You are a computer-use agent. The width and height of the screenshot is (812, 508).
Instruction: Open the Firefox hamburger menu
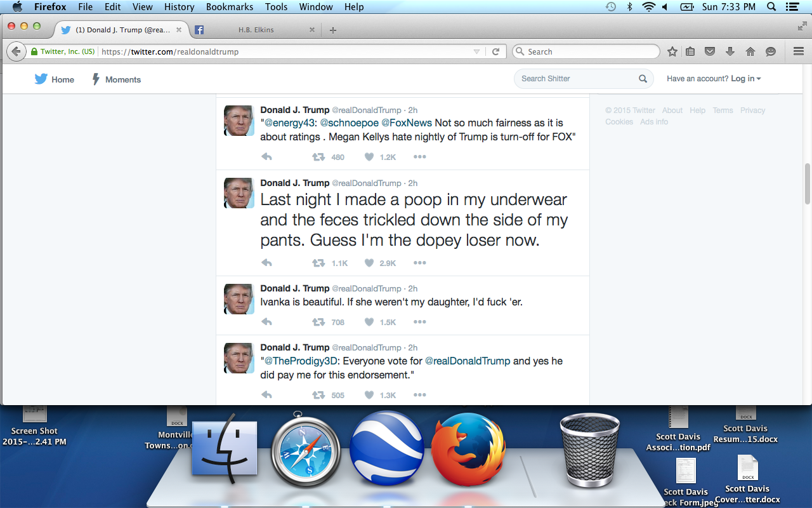799,51
